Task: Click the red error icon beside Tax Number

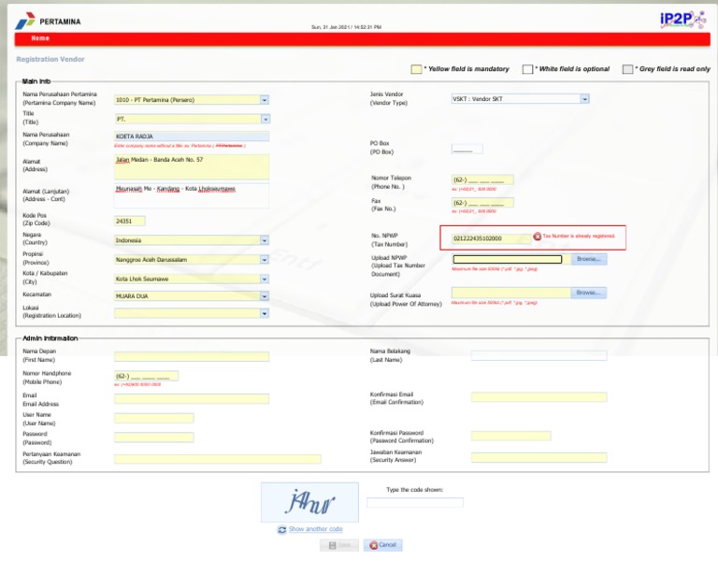Action: [x=537, y=237]
